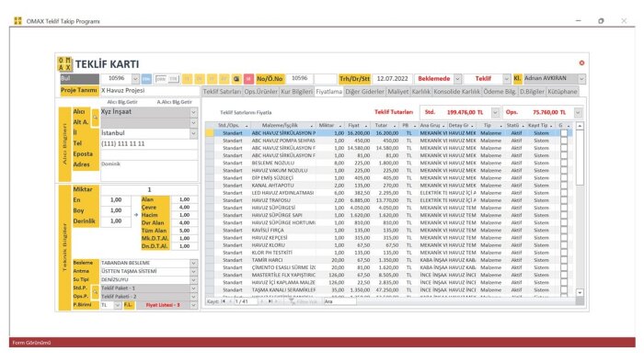Screen dimensions: 644x362
Task: Switch to Ödeme Bilg. tab
Action: pos(500,92)
